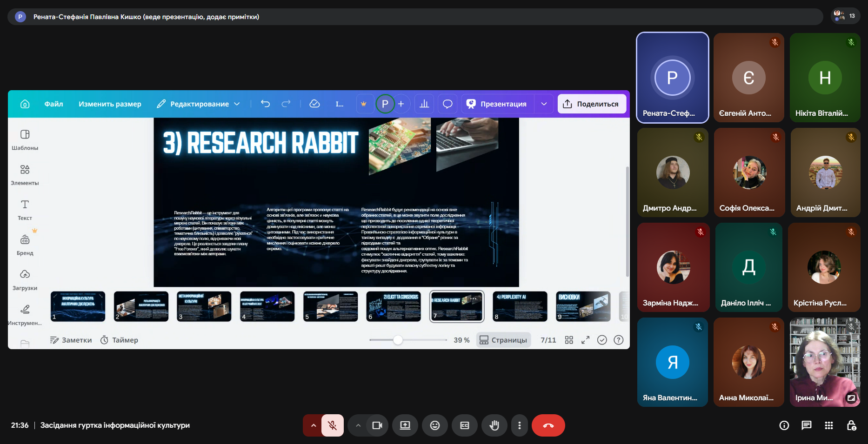The height and width of the screenshot is (444, 868).
Task: Open grid view of pages
Action: pos(569,340)
